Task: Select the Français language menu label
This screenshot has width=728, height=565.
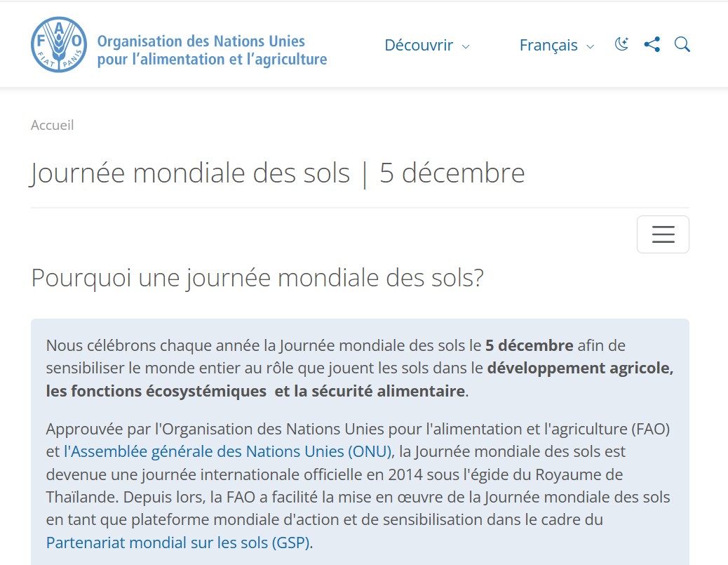Action: pyautogui.click(x=548, y=45)
